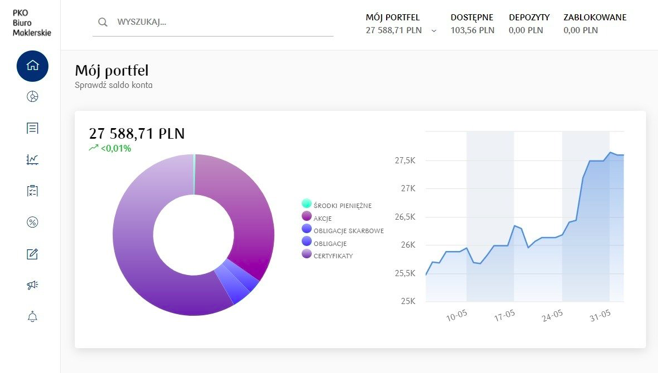Click the Dostępne balance amount

point(472,30)
